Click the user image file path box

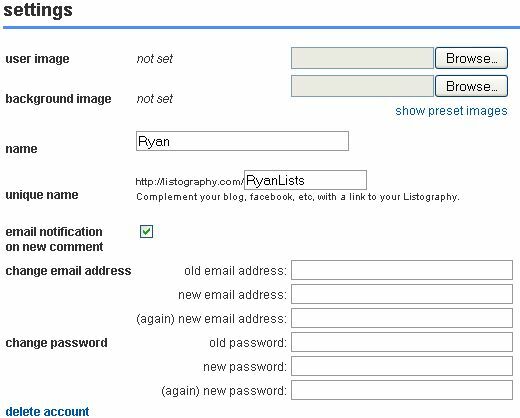[362, 58]
